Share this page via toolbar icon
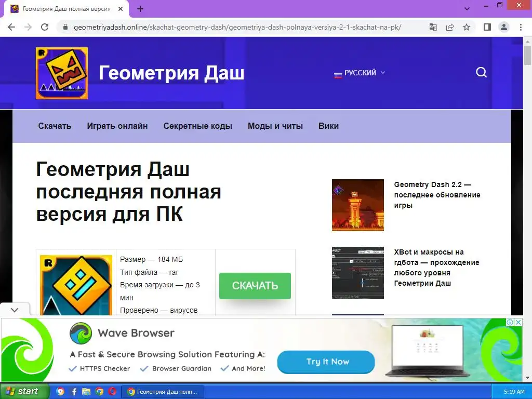This screenshot has height=399, width=532. click(450, 27)
